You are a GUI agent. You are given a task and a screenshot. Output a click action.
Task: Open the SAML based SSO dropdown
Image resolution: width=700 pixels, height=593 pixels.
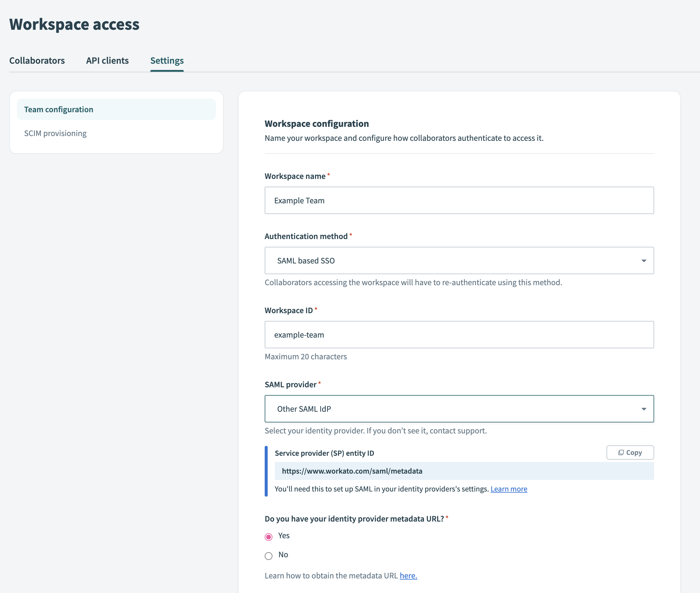(459, 260)
